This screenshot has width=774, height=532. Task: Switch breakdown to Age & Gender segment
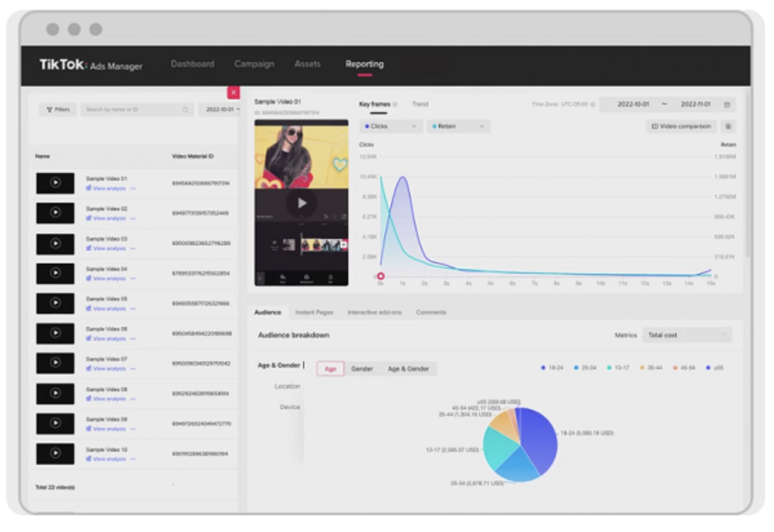point(408,369)
